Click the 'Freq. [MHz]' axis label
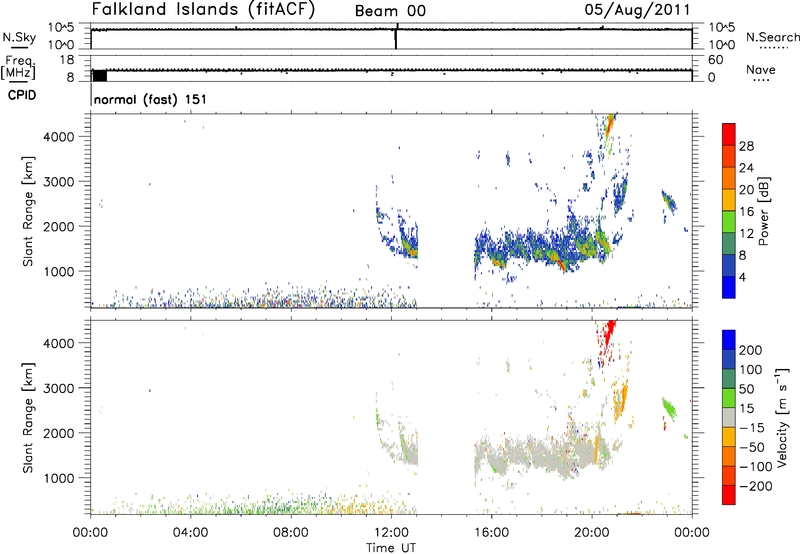The image size is (800, 554). (18, 68)
